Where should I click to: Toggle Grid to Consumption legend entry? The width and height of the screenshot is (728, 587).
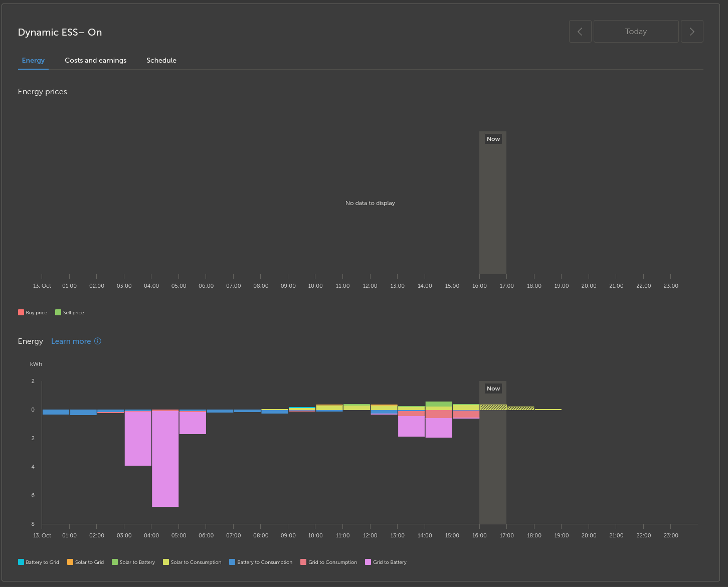(329, 562)
